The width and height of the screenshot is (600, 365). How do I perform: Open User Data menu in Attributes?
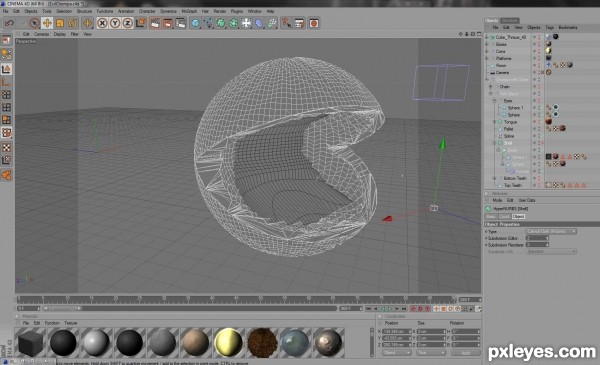tap(527, 200)
